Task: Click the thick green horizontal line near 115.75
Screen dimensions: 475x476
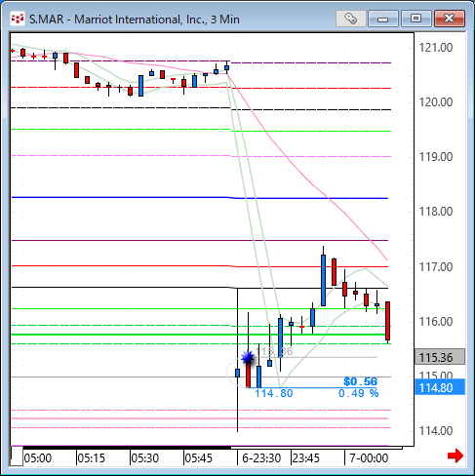Action: pyautogui.click(x=200, y=335)
